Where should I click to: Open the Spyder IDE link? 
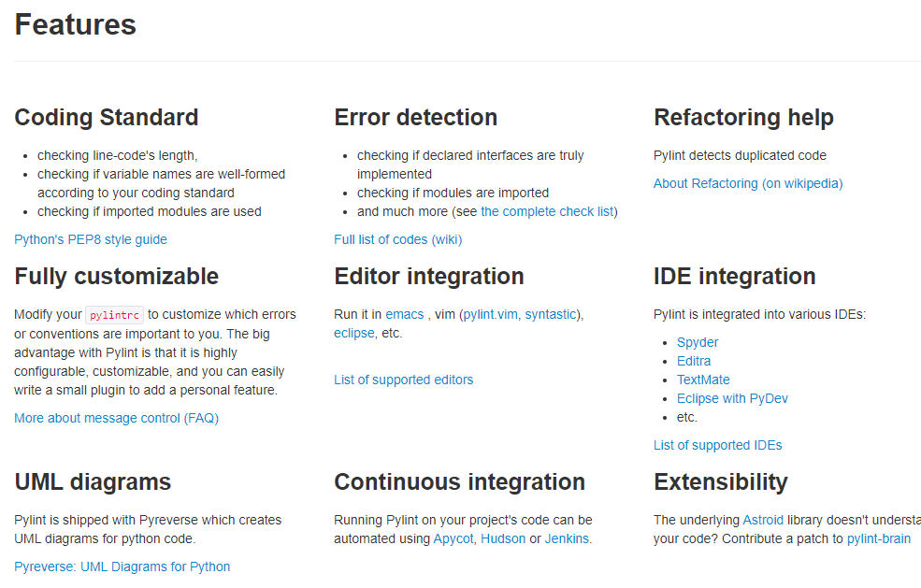pyautogui.click(x=698, y=342)
